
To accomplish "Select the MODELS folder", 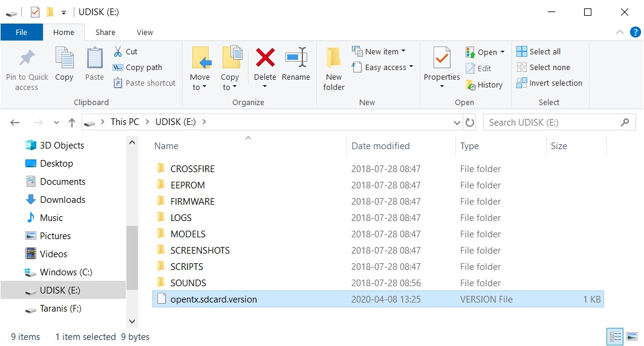I will pos(187,234).
